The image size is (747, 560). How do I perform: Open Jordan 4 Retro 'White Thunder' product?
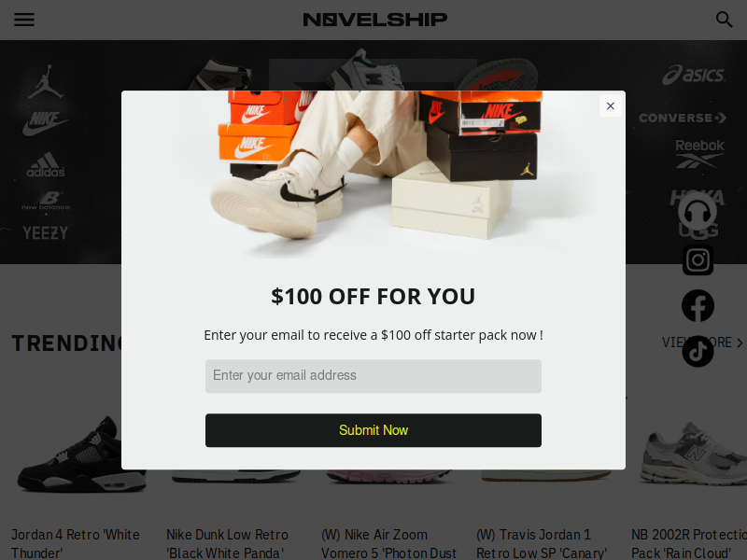click(x=76, y=543)
